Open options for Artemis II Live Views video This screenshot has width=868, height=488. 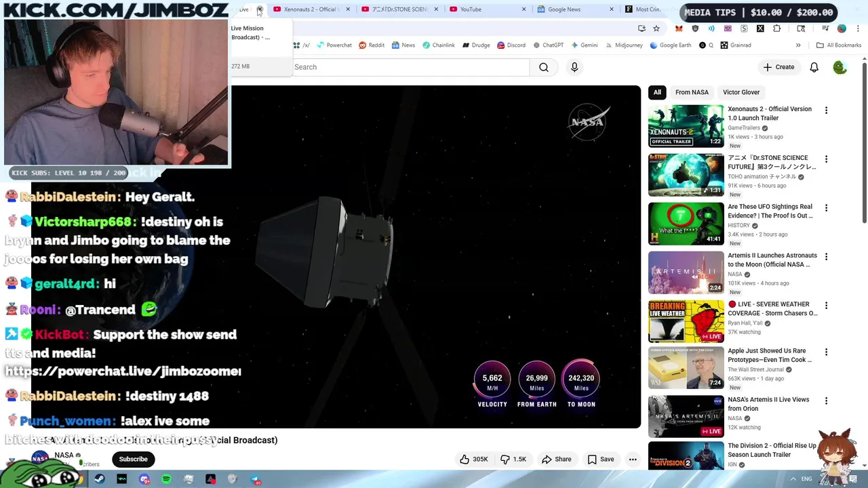(x=826, y=401)
